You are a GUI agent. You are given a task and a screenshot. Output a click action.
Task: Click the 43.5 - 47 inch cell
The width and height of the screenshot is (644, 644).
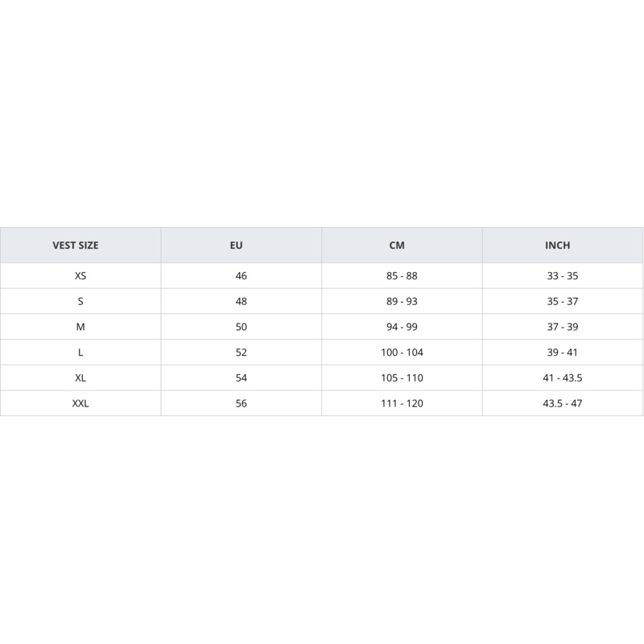point(563,403)
